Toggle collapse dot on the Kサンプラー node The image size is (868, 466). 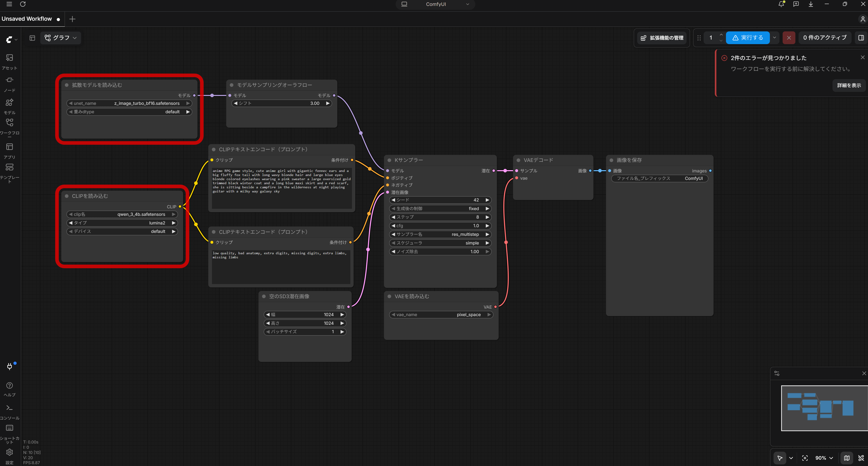click(389, 160)
